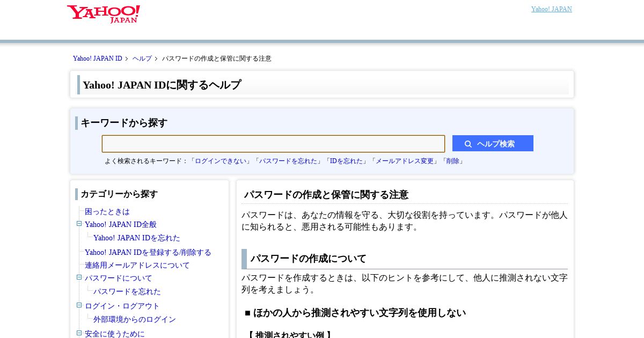Open ログイン・ログアウト category link

click(122, 306)
